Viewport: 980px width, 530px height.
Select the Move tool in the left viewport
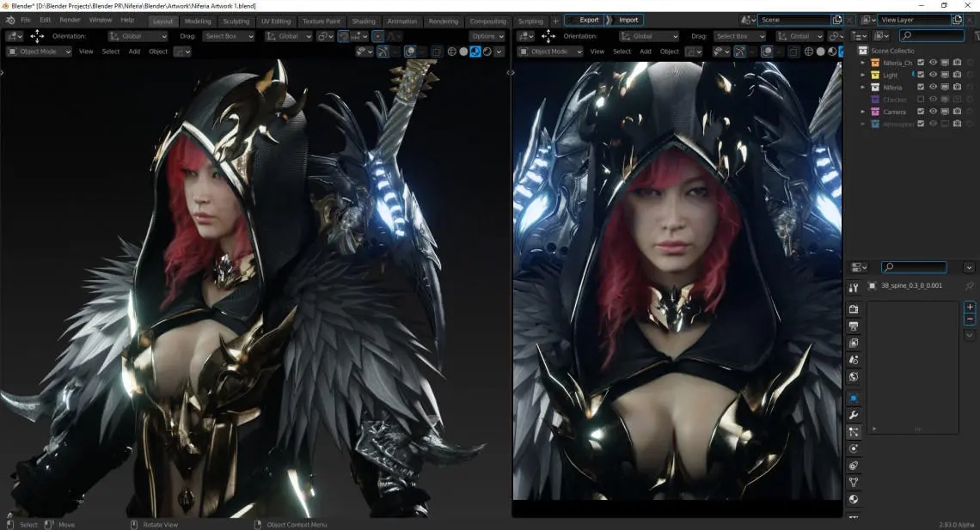[x=37, y=36]
